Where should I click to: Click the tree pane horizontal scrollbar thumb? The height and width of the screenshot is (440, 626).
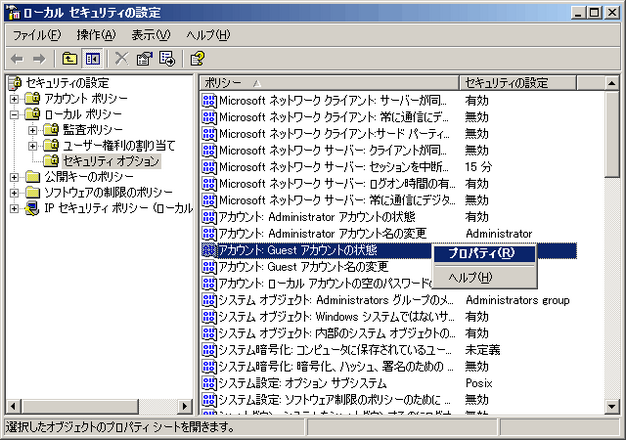pos(80,407)
